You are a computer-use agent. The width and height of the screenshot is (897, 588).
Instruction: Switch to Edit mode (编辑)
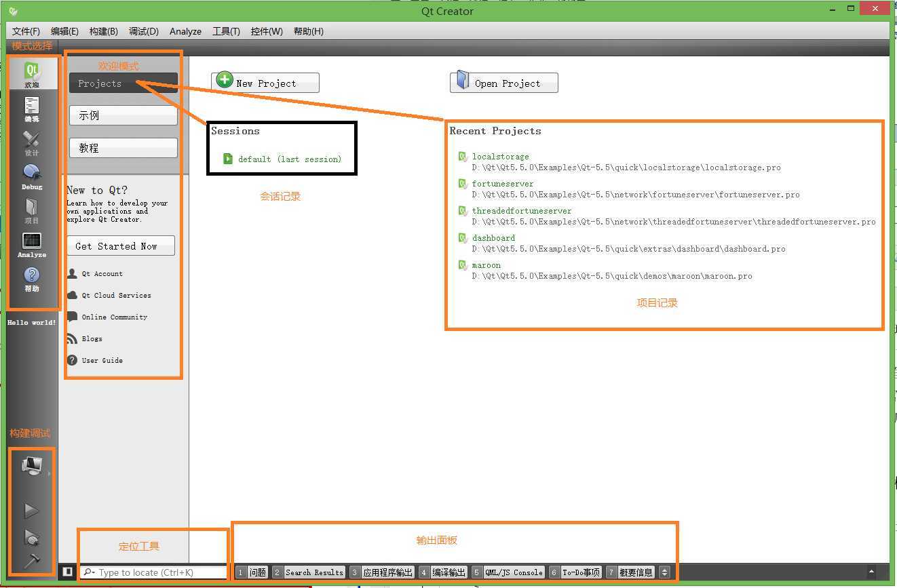click(32, 109)
